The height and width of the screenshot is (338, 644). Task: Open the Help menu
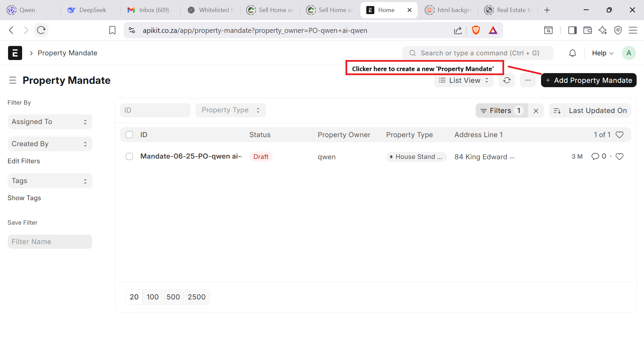click(602, 53)
